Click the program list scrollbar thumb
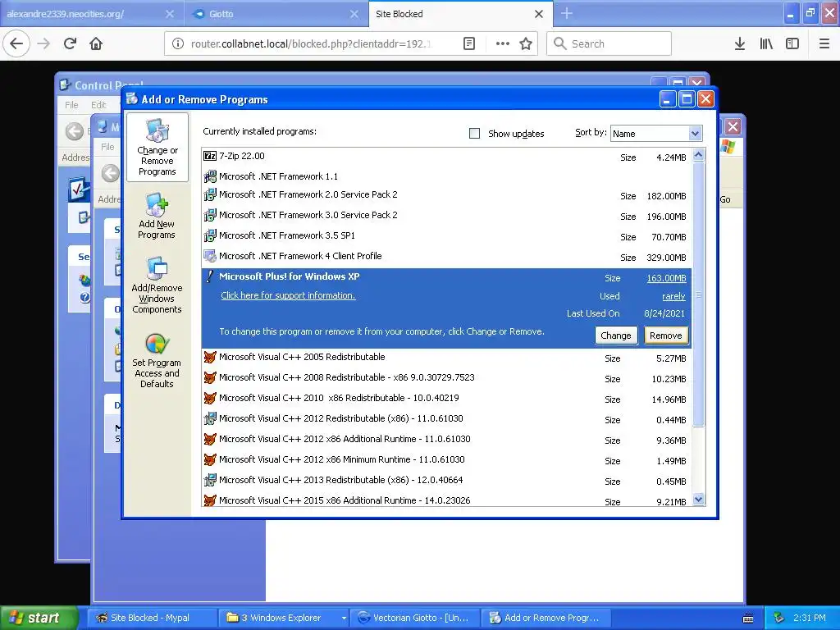Image resolution: width=840 pixels, height=630 pixels. pos(698,294)
